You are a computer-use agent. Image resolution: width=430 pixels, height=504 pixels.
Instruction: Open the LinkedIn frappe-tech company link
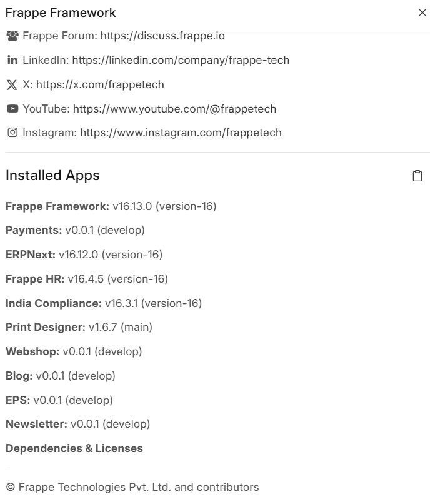181,61
